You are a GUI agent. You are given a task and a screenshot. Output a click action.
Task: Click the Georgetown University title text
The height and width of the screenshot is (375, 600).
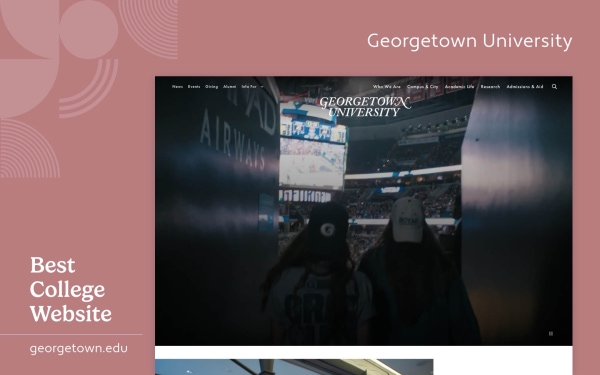[470, 41]
